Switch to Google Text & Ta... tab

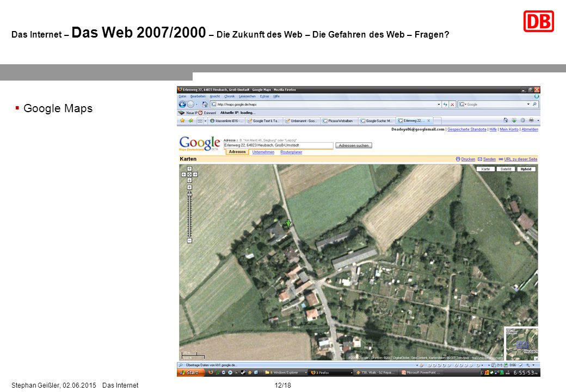pos(264,121)
